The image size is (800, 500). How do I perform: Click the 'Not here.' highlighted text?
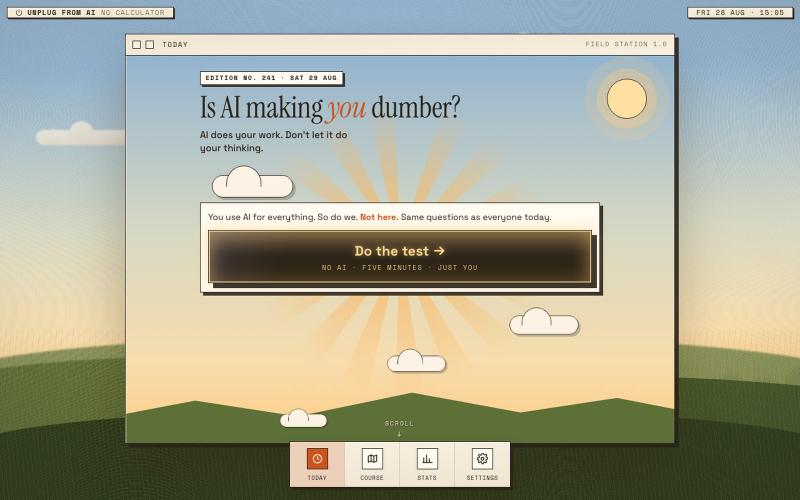379,217
